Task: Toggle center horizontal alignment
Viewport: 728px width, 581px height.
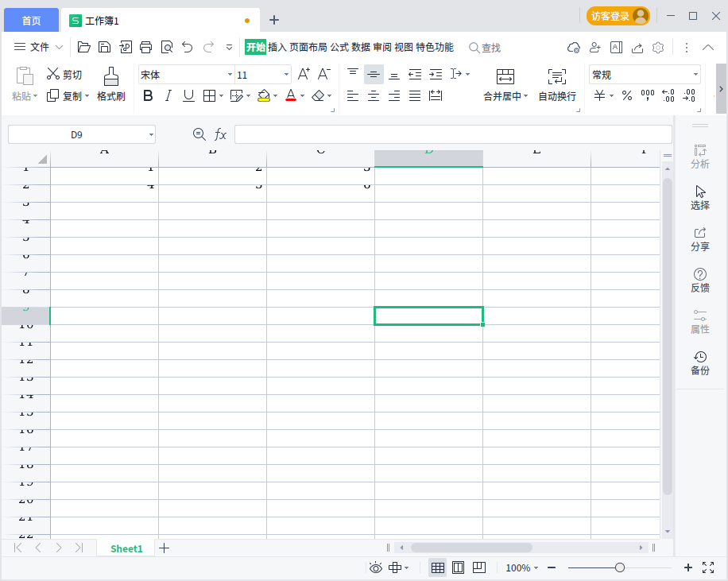Action: point(374,95)
